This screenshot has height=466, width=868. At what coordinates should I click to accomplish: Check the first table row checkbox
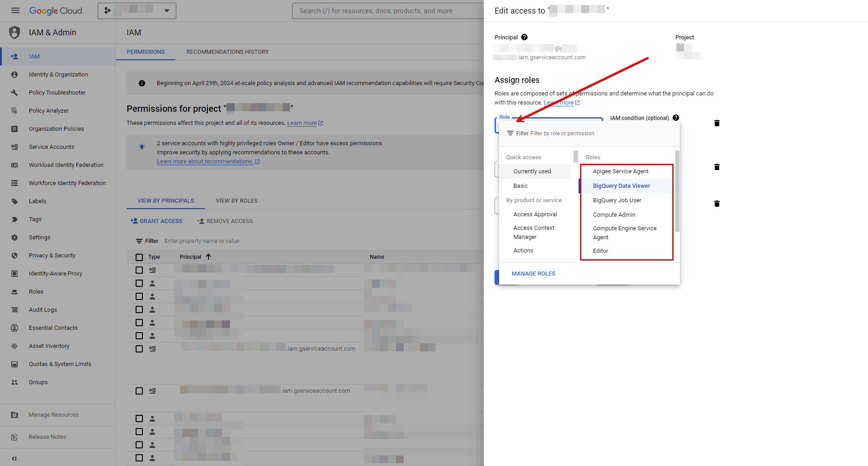pyautogui.click(x=139, y=270)
